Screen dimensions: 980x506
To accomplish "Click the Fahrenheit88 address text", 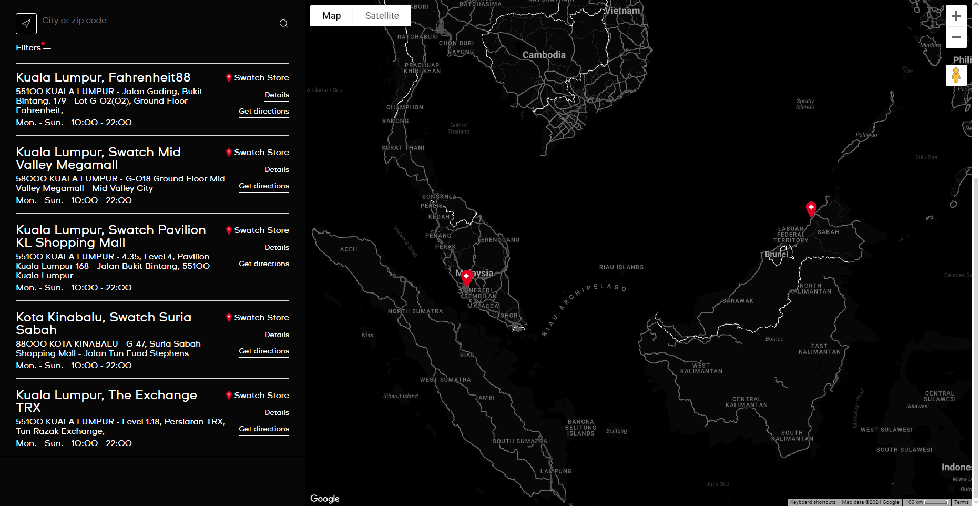I will pyautogui.click(x=109, y=101).
